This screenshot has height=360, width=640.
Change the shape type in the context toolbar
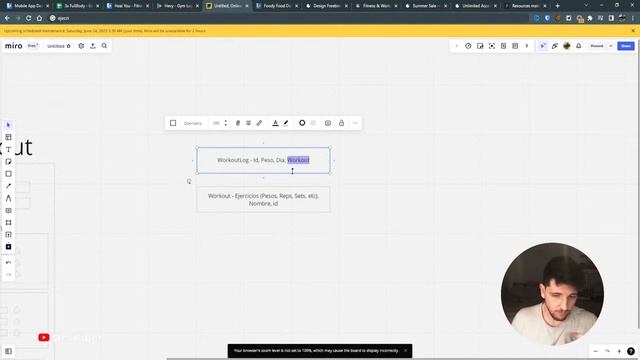(x=173, y=123)
